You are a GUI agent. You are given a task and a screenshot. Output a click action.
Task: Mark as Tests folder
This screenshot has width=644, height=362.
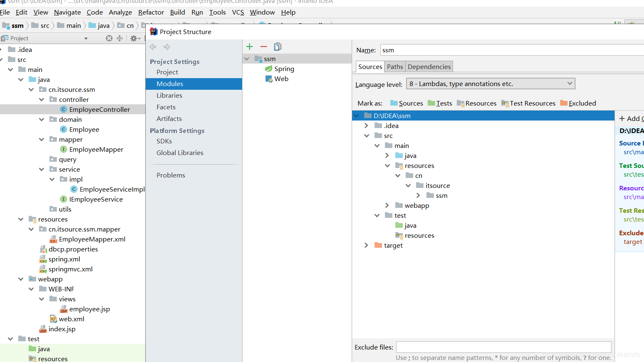pyautogui.click(x=440, y=103)
